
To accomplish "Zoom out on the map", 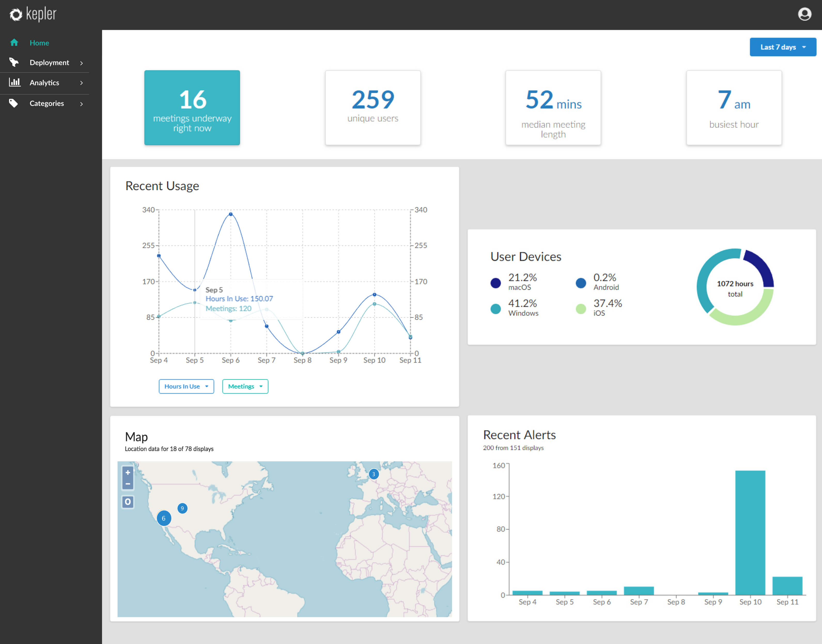I will [x=128, y=484].
